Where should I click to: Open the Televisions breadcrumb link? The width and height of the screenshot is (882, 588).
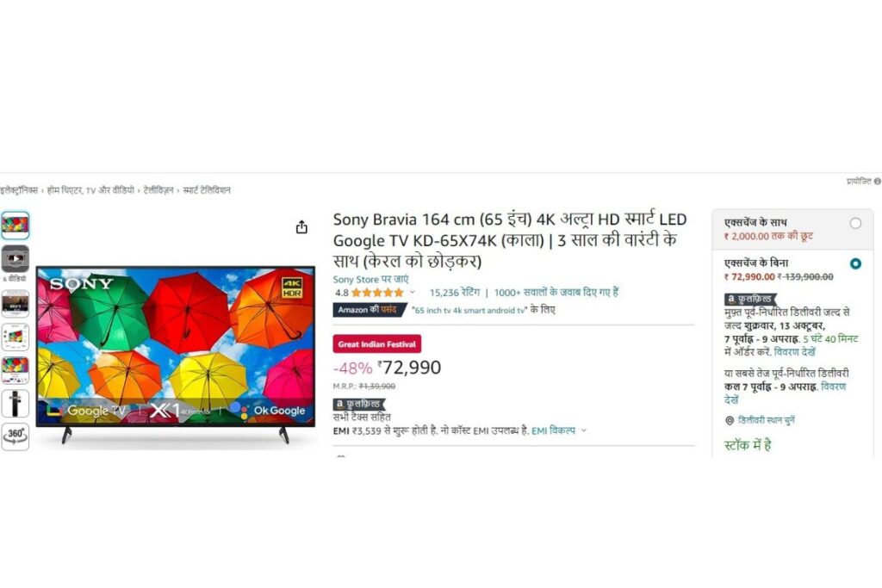click(158, 190)
